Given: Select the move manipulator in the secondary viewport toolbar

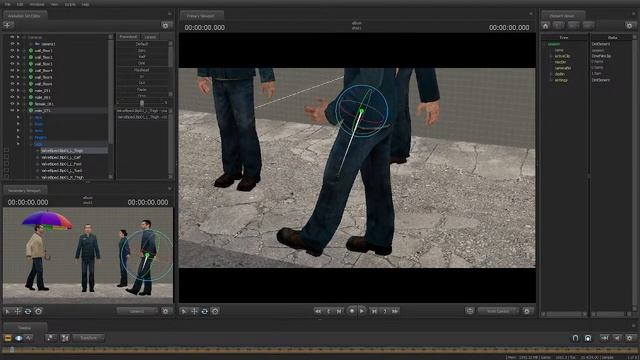Looking at the screenshot, I should pos(18,311).
